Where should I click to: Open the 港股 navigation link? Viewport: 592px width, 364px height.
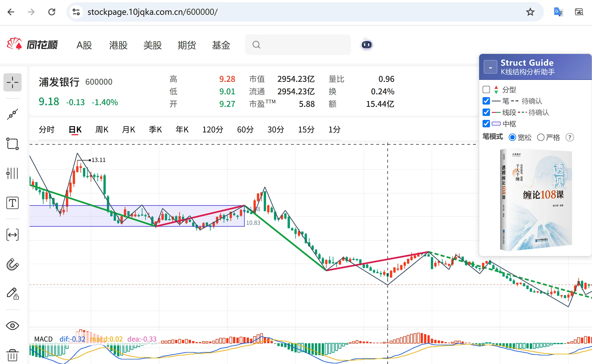pos(118,45)
